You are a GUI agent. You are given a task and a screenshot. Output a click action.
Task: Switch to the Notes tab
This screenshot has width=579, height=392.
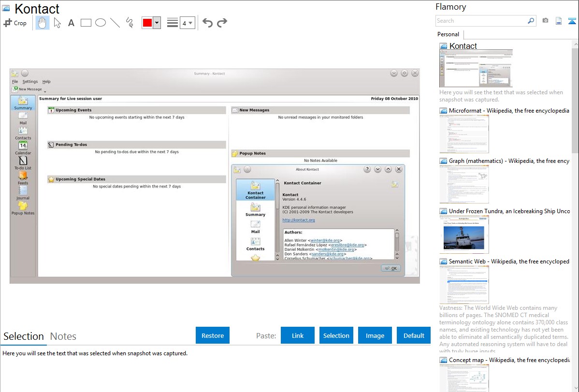(63, 336)
